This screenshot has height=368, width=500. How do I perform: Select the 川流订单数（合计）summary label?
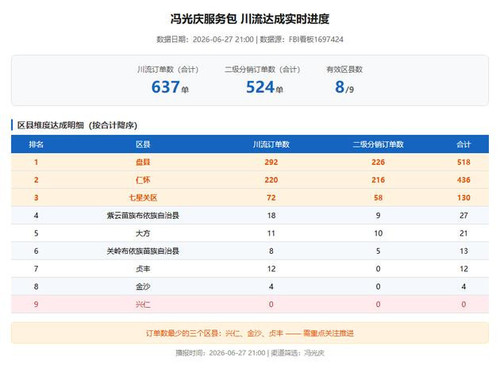pos(168,69)
